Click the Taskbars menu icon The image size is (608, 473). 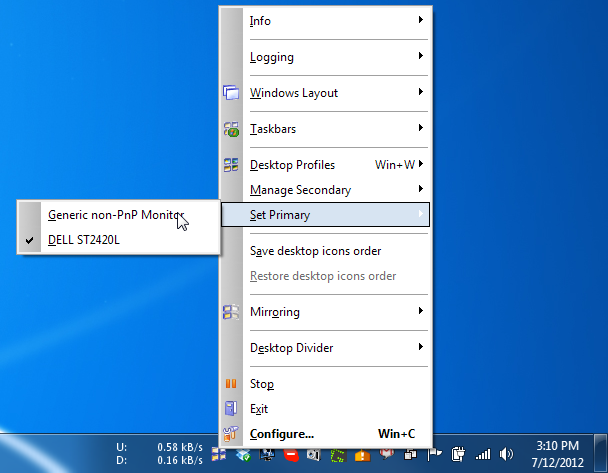pos(231,129)
